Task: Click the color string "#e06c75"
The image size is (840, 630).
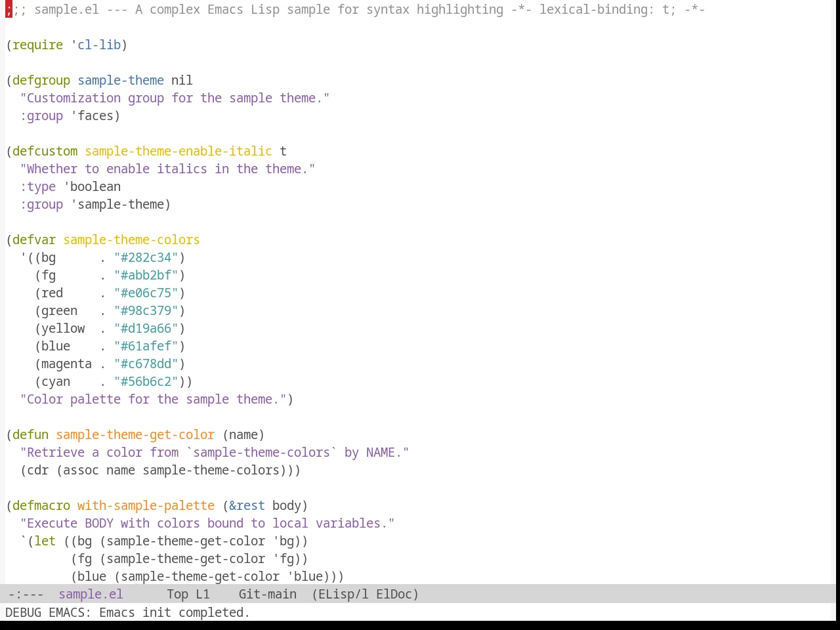Action: pos(146,293)
